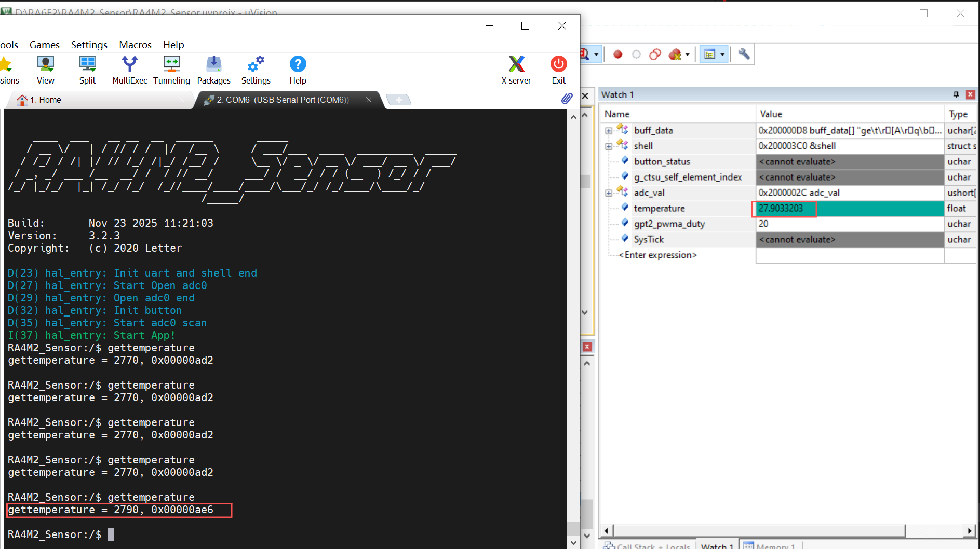Pin the Watch 1 panel

[x=956, y=94]
